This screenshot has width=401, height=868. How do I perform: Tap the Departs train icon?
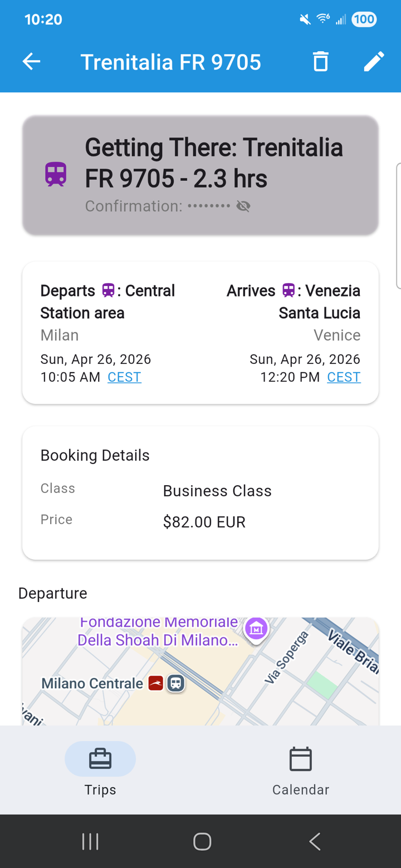pos(108,290)
